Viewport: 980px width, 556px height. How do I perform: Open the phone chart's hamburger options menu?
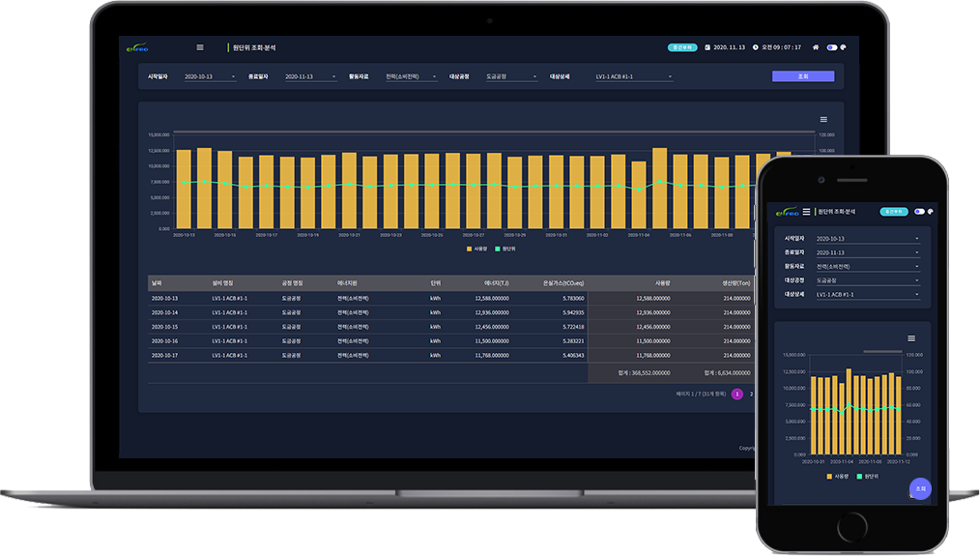tap(911, 338)
